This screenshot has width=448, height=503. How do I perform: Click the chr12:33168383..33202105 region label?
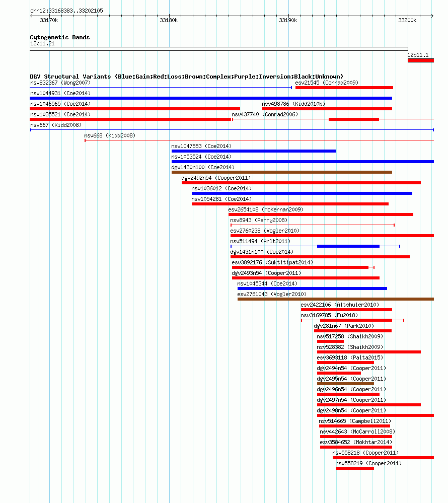click(x=67, y=11)
